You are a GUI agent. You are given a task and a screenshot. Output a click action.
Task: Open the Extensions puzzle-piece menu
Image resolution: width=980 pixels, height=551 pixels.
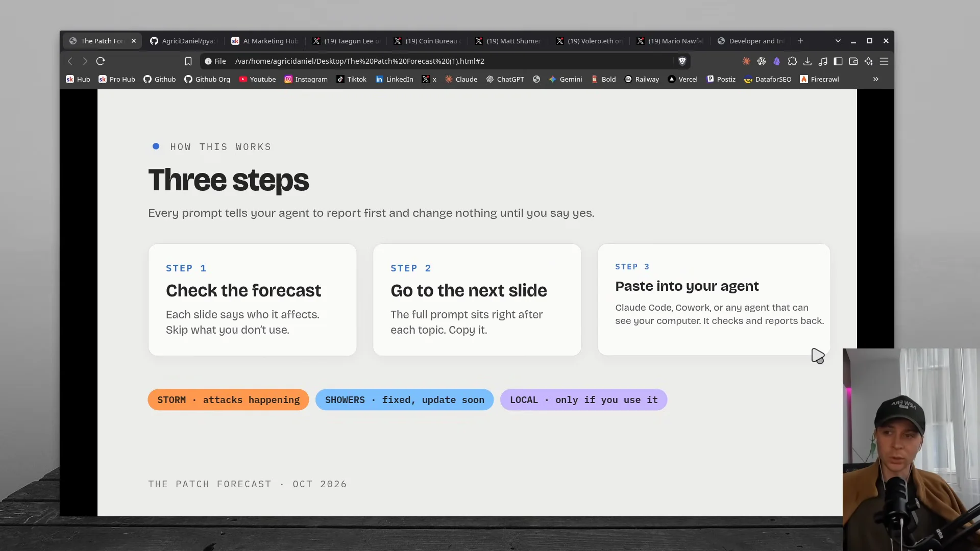pos(792,61)
